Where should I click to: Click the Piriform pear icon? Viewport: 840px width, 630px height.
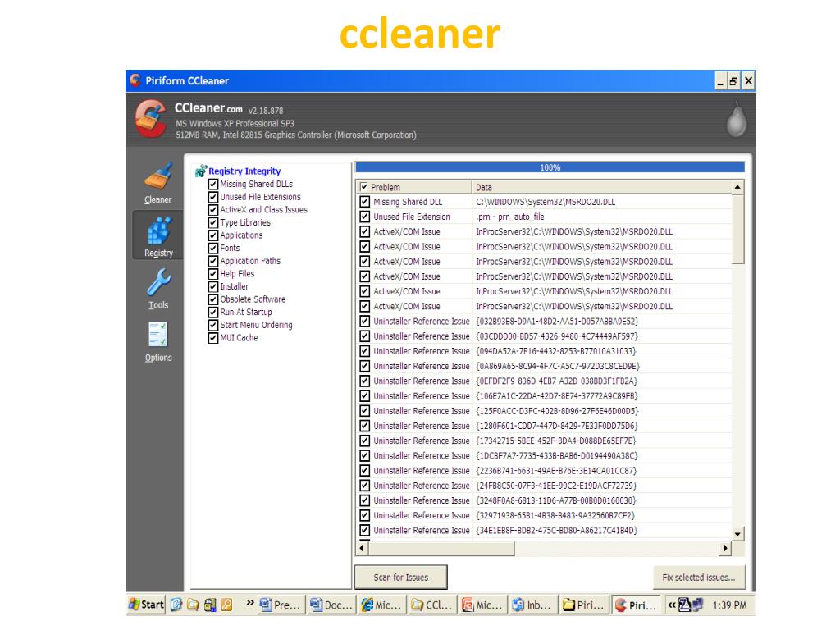[x=737, y=121]
